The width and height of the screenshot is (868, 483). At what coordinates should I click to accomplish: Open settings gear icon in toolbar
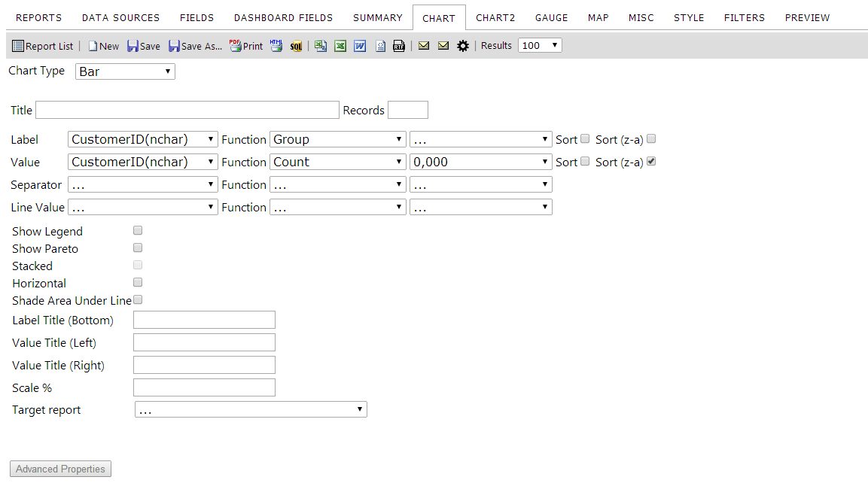(463, 46)
